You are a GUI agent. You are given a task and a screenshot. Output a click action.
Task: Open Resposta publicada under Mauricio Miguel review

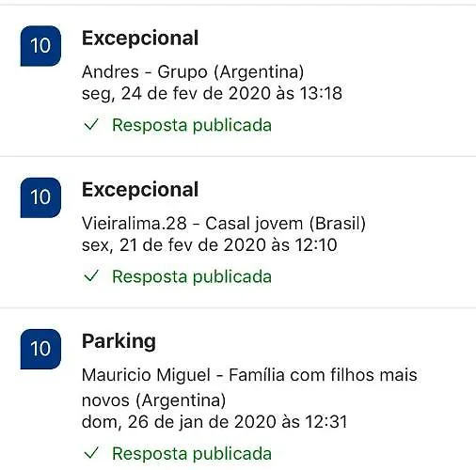pos(192,454)
